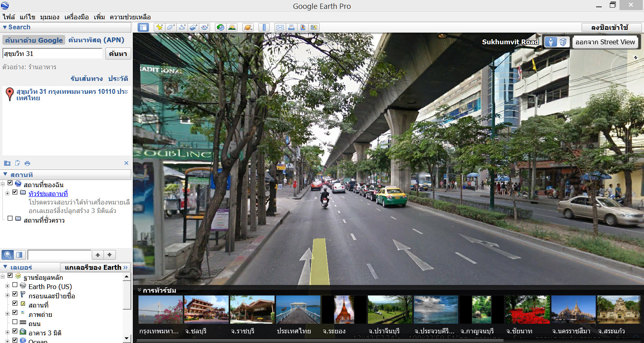644x343 pixels.
Task: Toggle the sidebar panel toolbar button
Action: pos(143,27)
